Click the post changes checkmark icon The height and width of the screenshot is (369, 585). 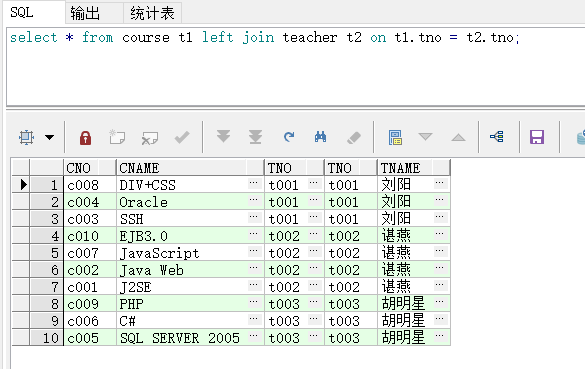182,137
